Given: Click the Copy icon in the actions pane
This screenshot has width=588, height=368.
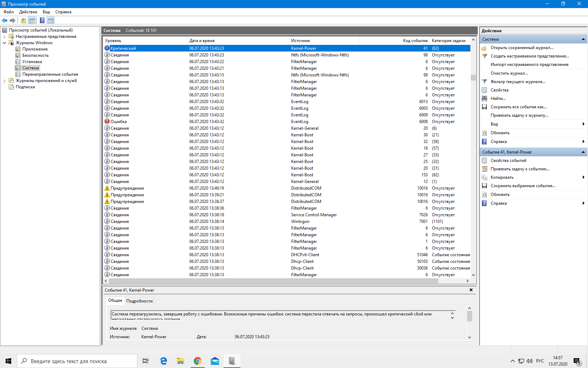Looking at the screenshot, I should click(484, 177).
